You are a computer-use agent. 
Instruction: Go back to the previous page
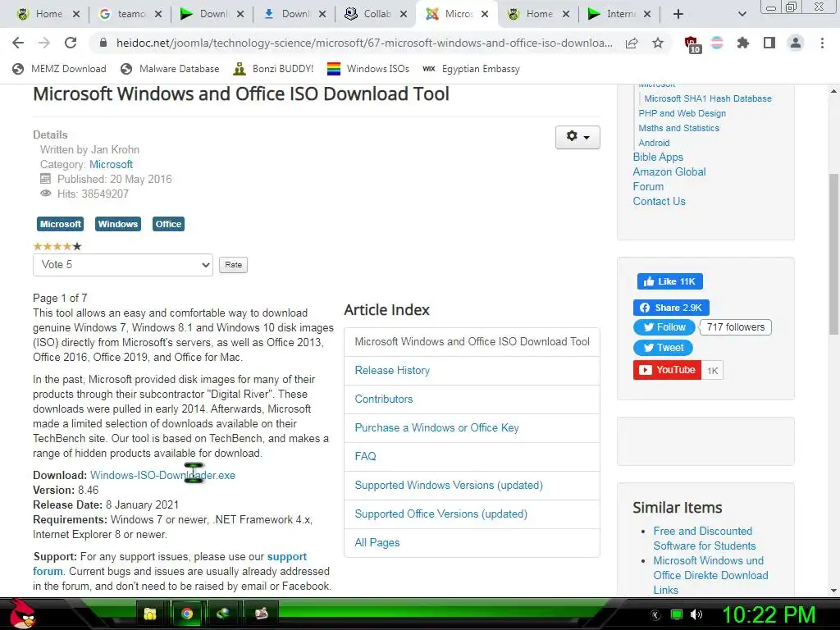click(18, 43)
